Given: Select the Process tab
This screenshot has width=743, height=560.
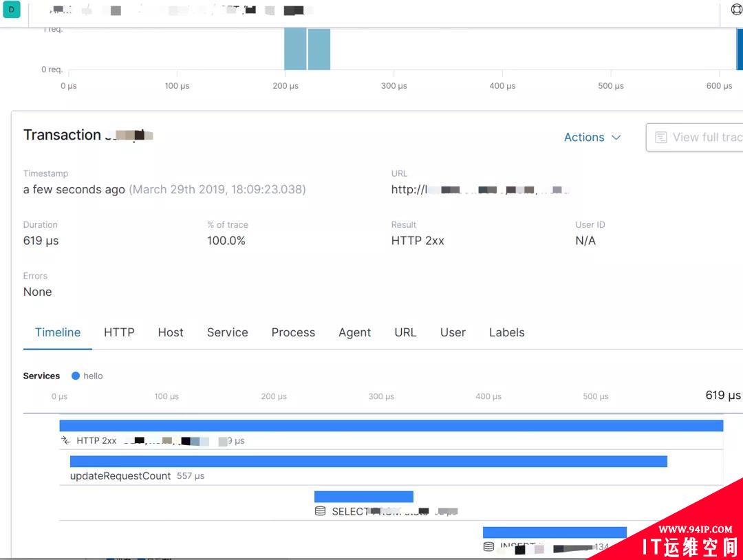Looking at the screenshot, I should coord(293,332).
